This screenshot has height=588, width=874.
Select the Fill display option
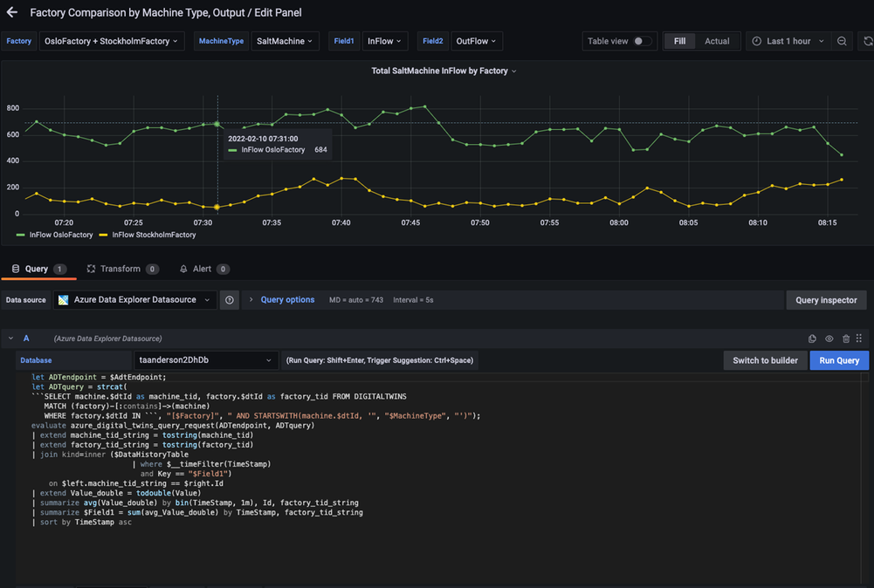(x=679, y=41)
